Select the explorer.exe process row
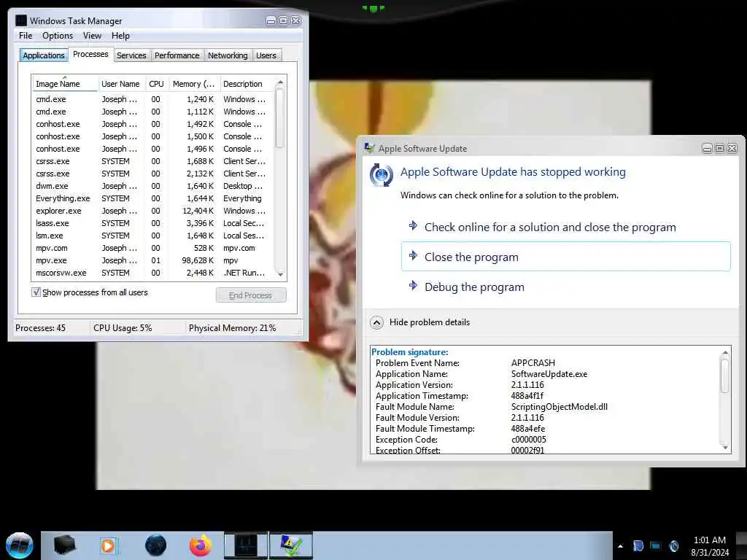747x560 pixels. [153, 211]
